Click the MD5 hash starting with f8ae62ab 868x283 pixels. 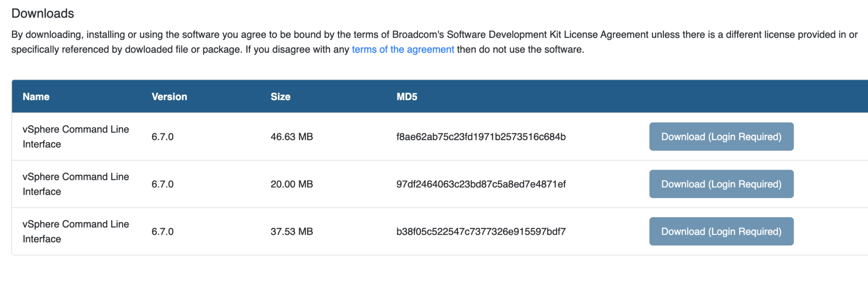tap(481, 137)
